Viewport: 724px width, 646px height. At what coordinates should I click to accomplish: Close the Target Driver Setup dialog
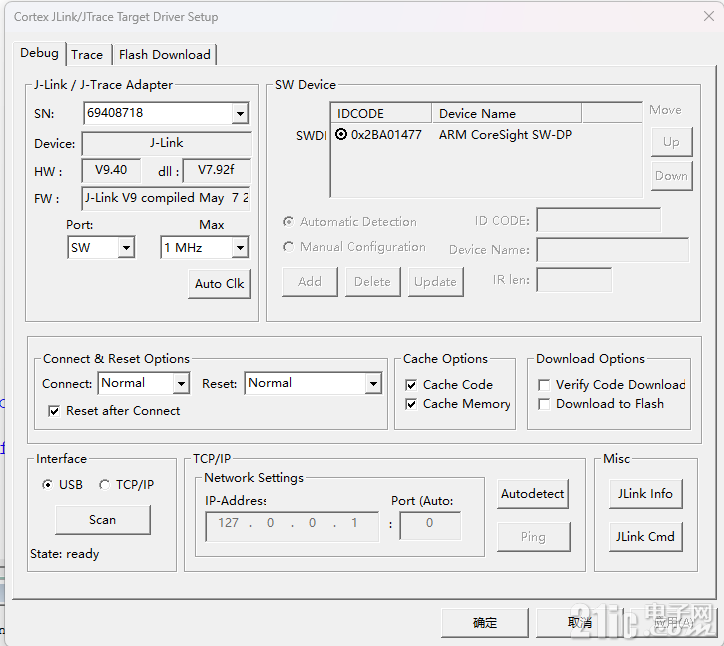[709, 17]
